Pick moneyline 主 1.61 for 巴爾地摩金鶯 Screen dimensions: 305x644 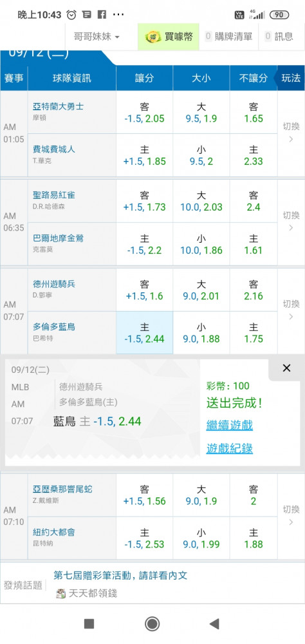254,244
